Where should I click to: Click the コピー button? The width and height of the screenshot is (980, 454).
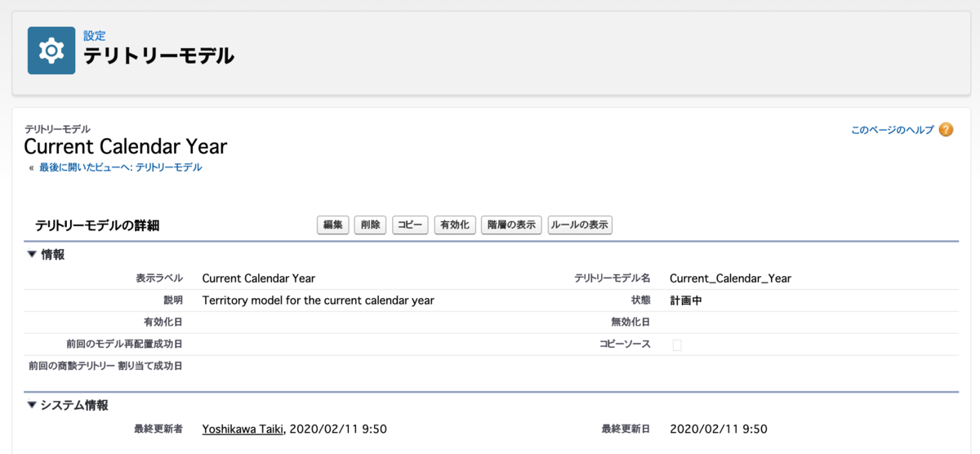[410, 225]
